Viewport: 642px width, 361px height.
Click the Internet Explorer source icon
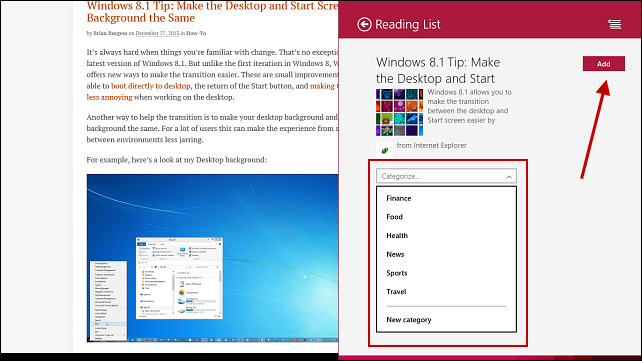384,150
